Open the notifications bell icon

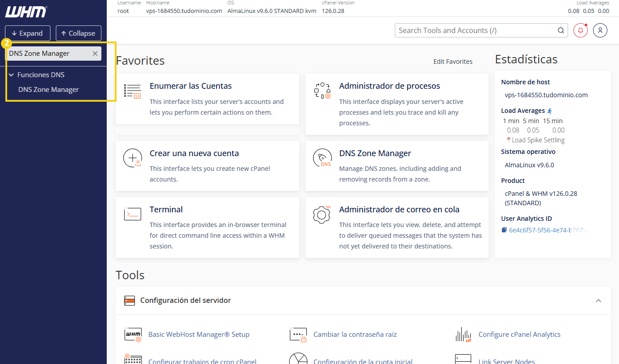580,30
